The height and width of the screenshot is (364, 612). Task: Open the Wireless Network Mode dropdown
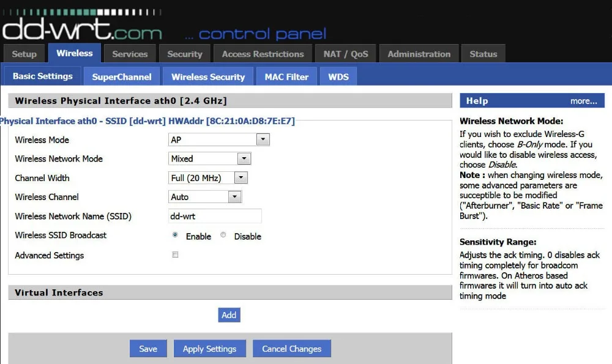209,158
